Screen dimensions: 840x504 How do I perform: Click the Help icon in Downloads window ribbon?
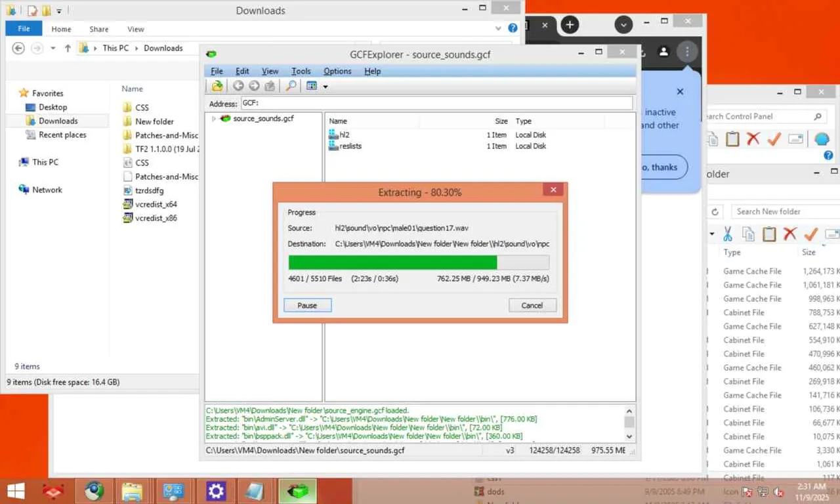click(513, 29)
